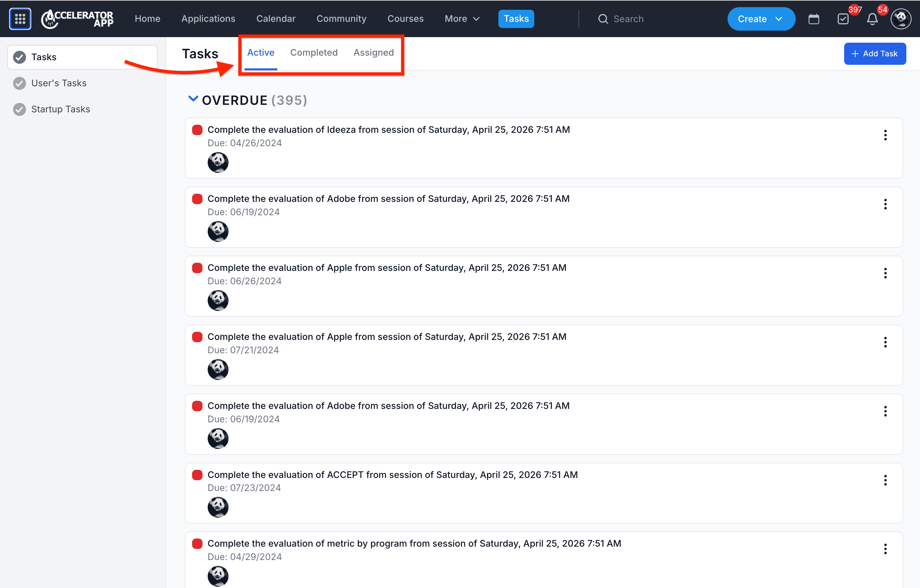Go to Home in navigation bar
Screen dimensions: 920x588
point(147,19)
